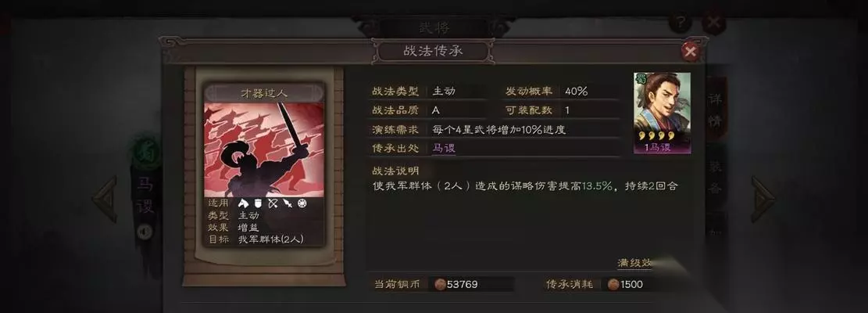Click the siege wheel troop icon

coord(302,203)
